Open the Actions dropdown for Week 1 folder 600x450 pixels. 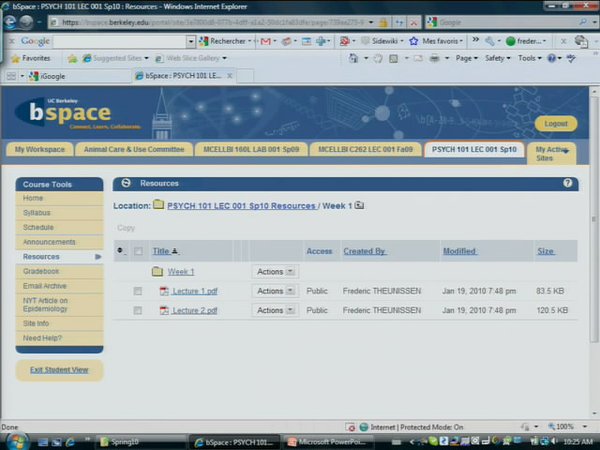tap(275, 272)
